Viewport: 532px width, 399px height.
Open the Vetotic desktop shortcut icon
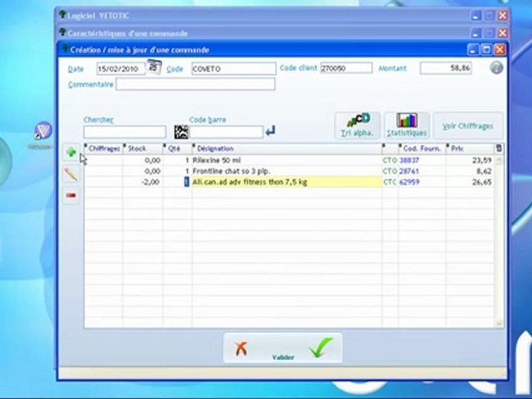[x=43, y=131]
